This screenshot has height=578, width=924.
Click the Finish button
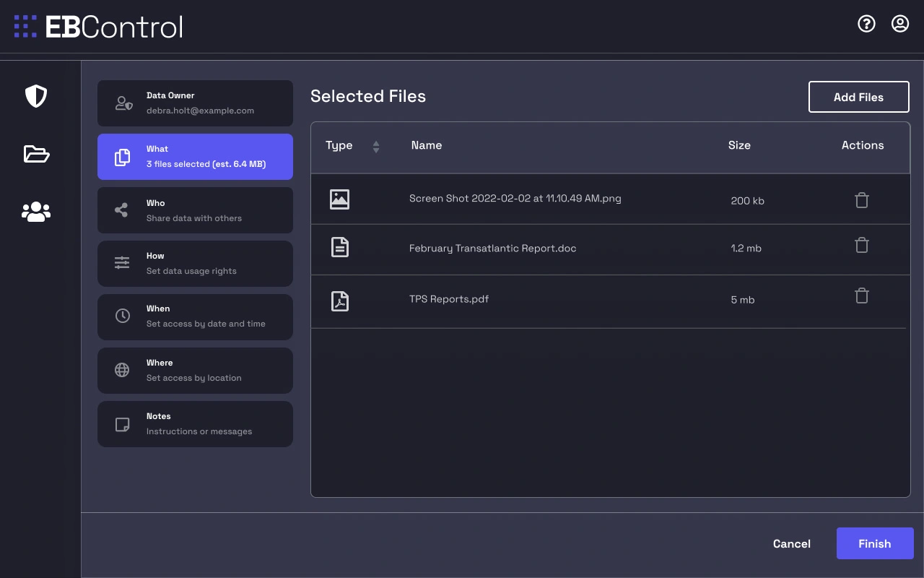[874, 543]
